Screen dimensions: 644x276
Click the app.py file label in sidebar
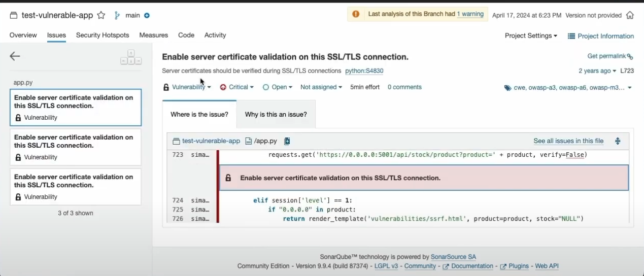pos(23,82)
